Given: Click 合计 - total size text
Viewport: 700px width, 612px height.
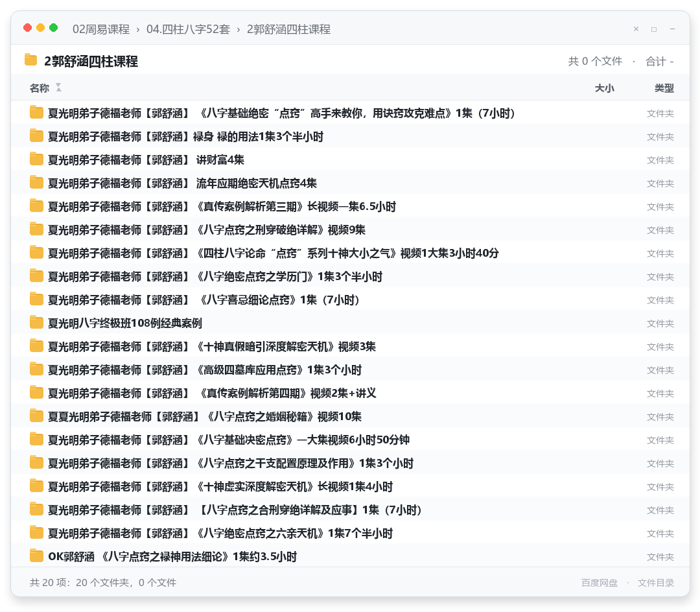Looking at the screenshot, I should 659,61.
